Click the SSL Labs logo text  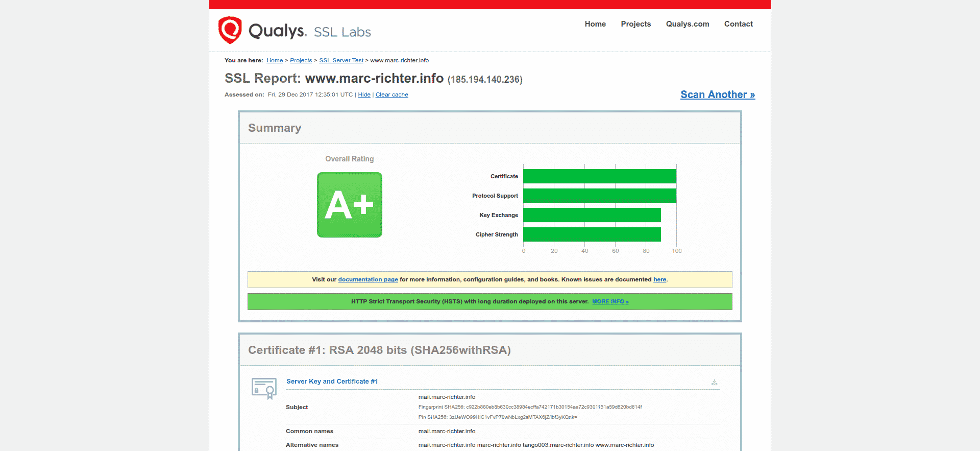[342, 32]
